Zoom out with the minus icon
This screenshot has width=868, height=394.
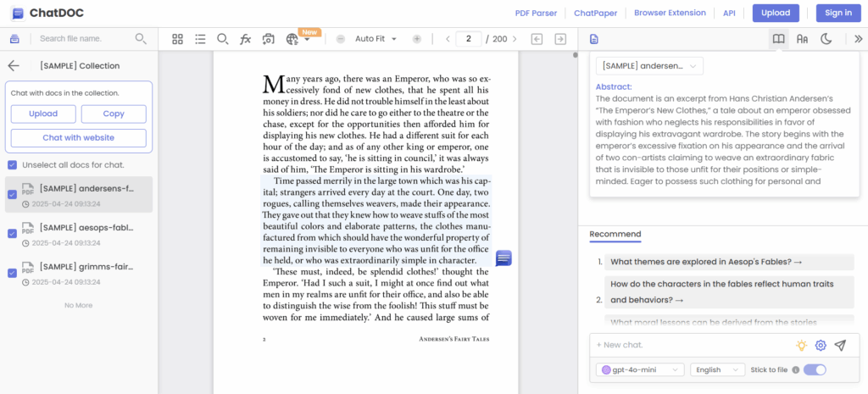point(341,39)
